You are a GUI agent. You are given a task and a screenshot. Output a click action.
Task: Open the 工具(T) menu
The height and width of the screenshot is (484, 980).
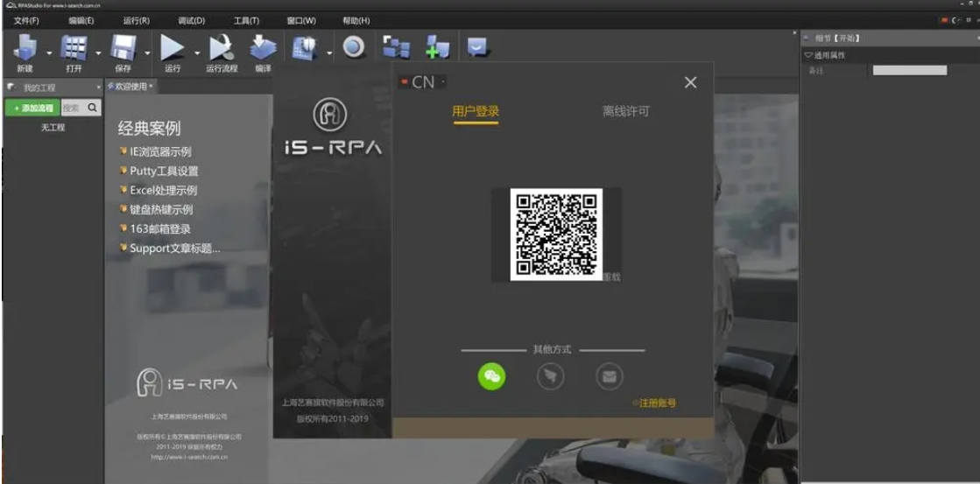point(246,21)
